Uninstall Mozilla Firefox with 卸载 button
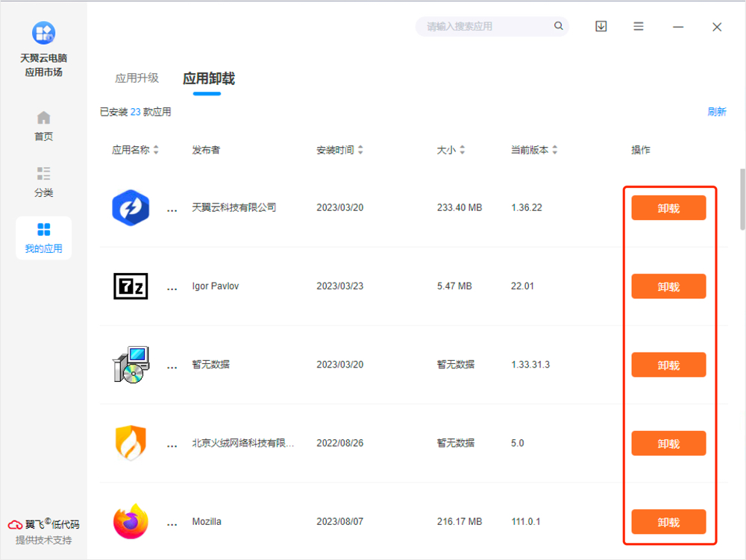746x560 pixels. [x=668, y=522]
